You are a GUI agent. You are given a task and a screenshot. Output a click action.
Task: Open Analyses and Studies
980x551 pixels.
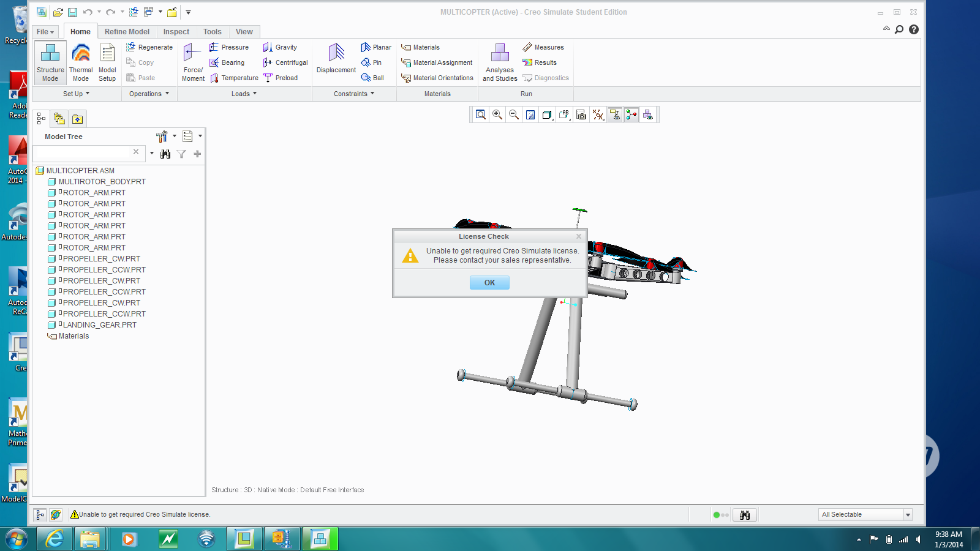pos(500,62)
